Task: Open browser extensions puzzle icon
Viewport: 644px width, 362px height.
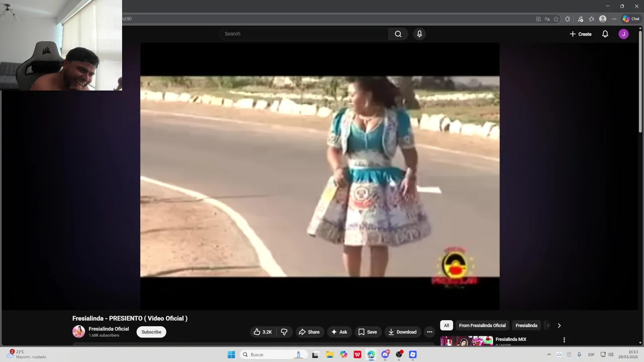Action: [x=568, y=19]
